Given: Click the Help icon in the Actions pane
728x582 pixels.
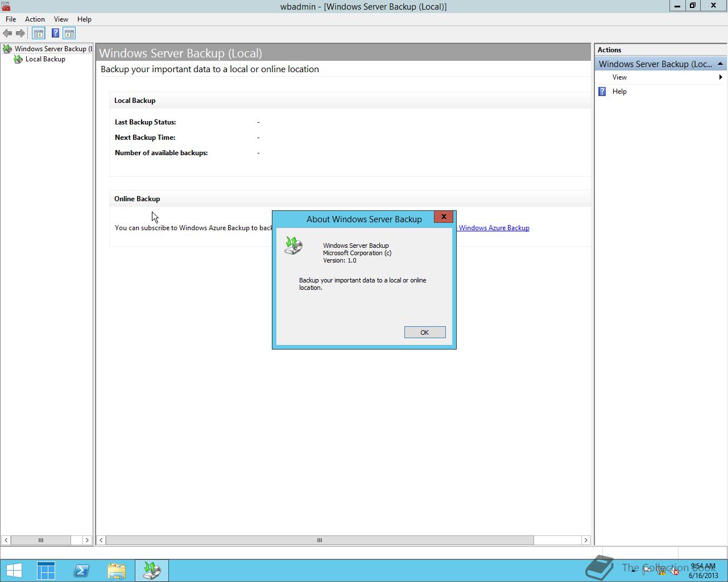Looking at the screenshot, I should pyautogui.click(x=602, y=92).
